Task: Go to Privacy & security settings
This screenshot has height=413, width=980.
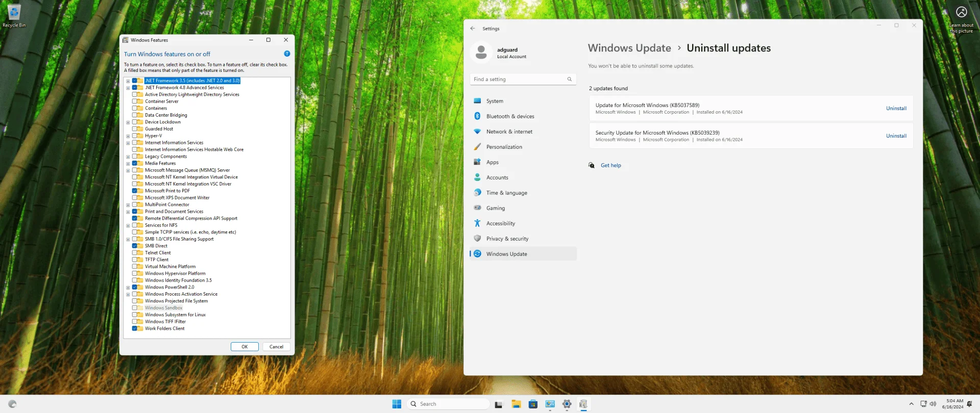Action: pyautogui.click(x=523, y=239)
